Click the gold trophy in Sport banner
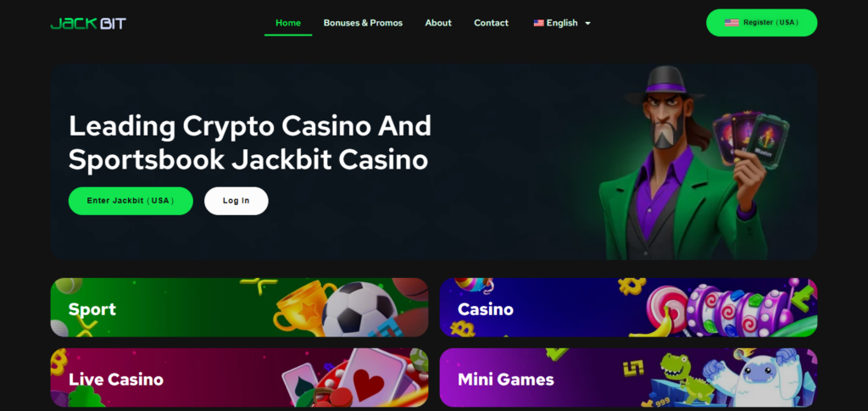Image resolution: width=868 pixels, height=411 pixels. pos(298,307)
